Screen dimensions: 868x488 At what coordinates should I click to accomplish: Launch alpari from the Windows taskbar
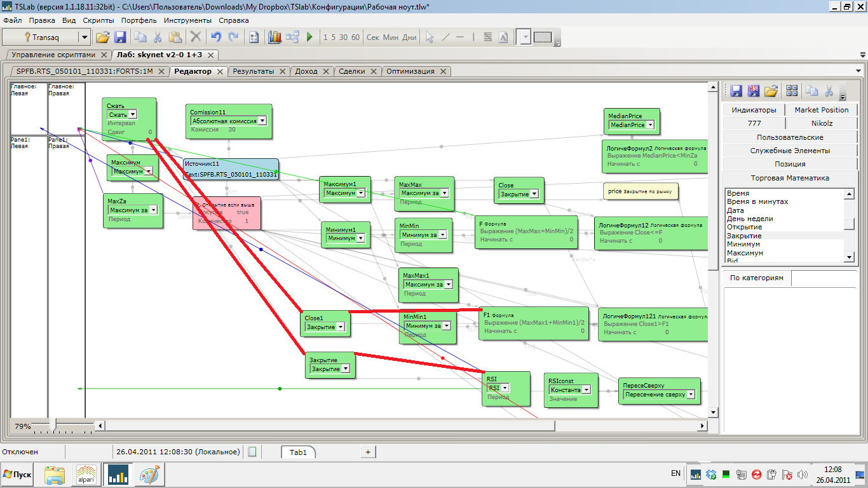pos(86,475)
